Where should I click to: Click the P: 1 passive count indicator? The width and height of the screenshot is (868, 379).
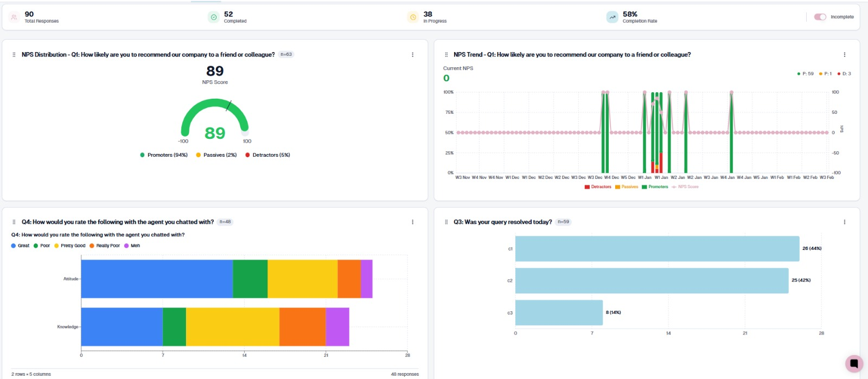click(x=825, y=74)
